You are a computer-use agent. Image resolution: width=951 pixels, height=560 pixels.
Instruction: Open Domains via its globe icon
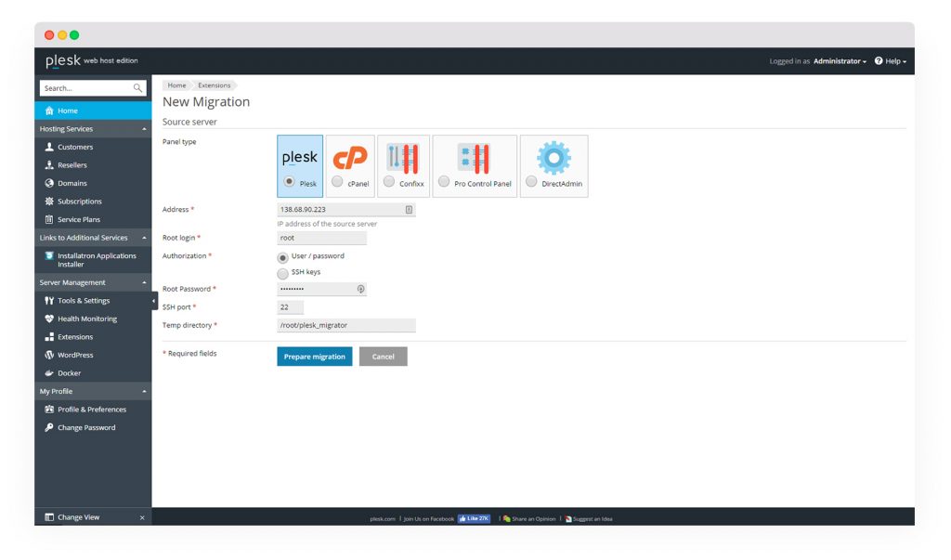click(49, 183)
